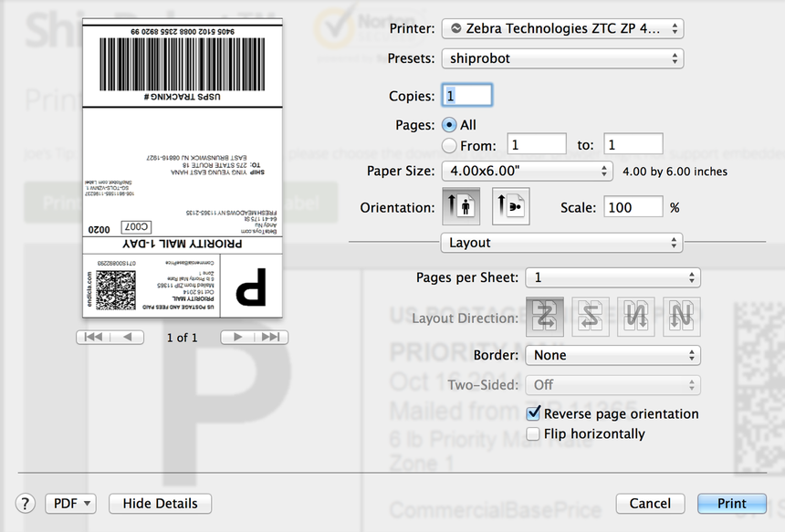Choose left-to-right then down layout direction
Image resolution: width=785 pixels, height=532 pixels.
click(x=545, y=318)
